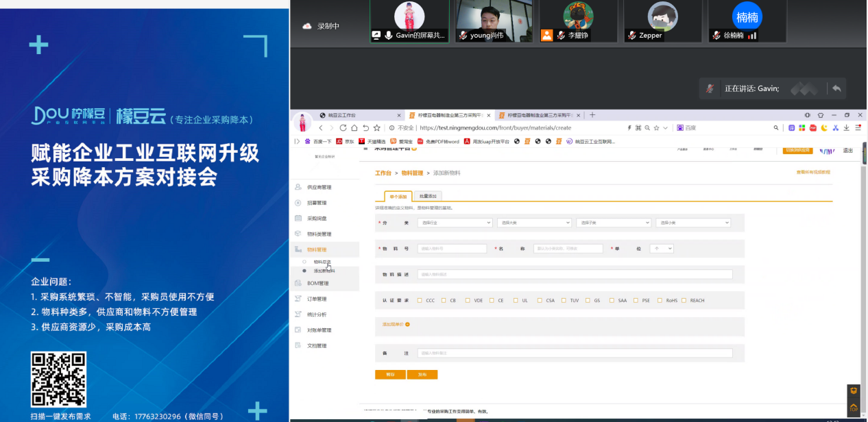Click the 物料描述 input field
Viewport: 868px width, 422px height.
coord(575,275)
